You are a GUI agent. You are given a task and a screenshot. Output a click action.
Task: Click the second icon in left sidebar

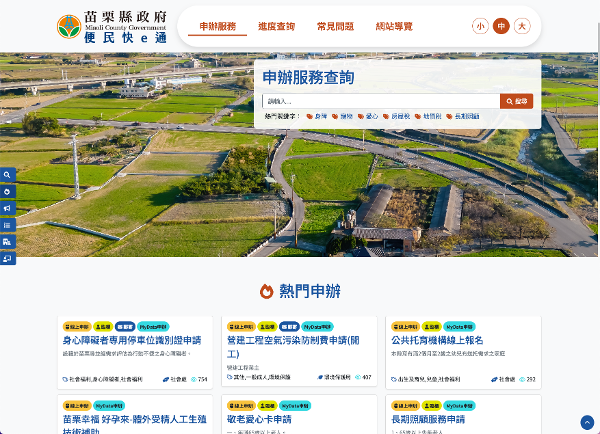click(x=7, y=191)
